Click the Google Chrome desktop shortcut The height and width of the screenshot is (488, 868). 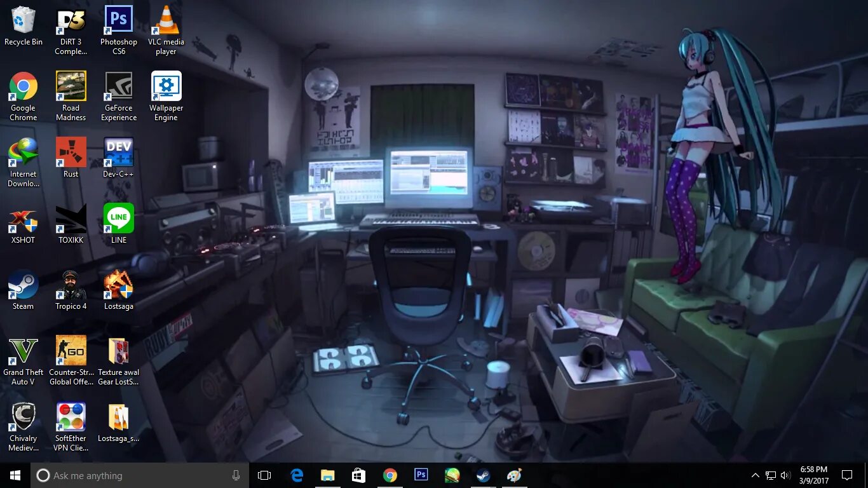tap(24, 97)
